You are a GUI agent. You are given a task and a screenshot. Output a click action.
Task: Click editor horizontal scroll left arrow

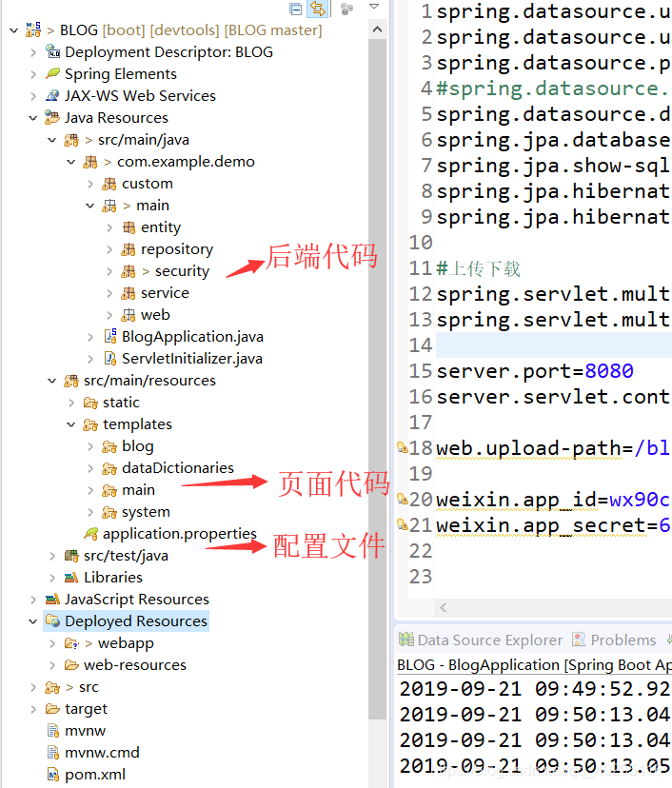pyautogui.click(x=443, y=607)
